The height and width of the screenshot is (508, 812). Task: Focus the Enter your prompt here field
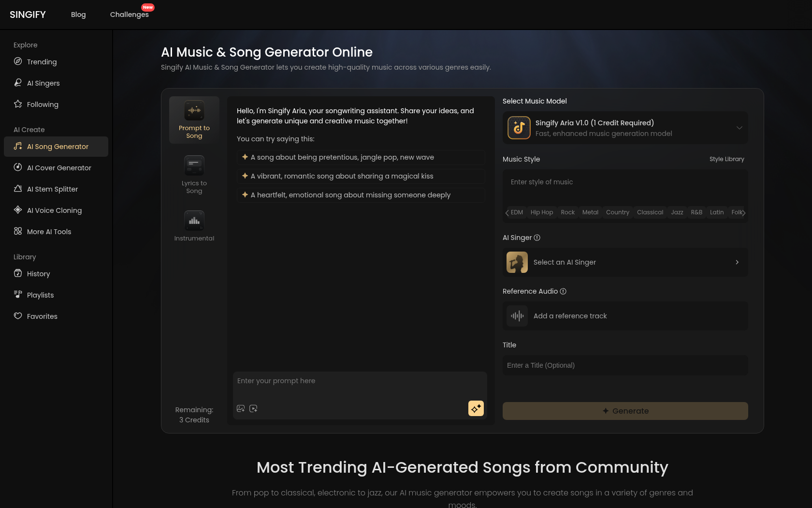pos(360,387)
